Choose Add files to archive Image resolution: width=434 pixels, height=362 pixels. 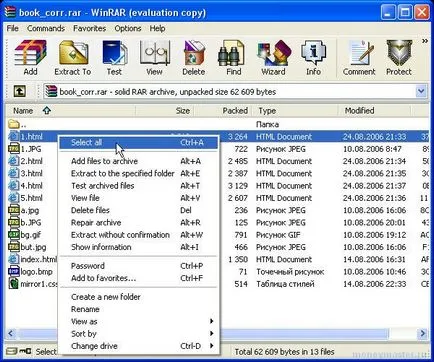pyautogui.click(x=138, y=161)
